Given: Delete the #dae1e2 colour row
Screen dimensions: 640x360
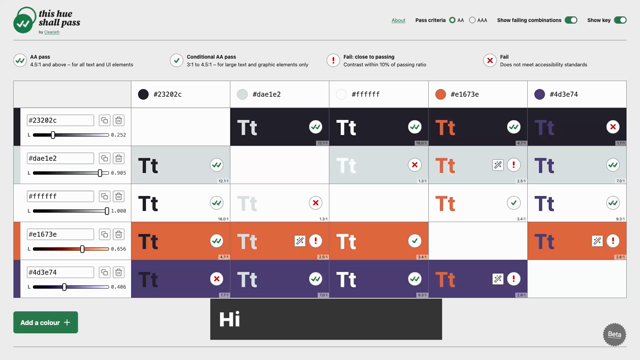Looking at the screenshot, I should tap(119, 158).
